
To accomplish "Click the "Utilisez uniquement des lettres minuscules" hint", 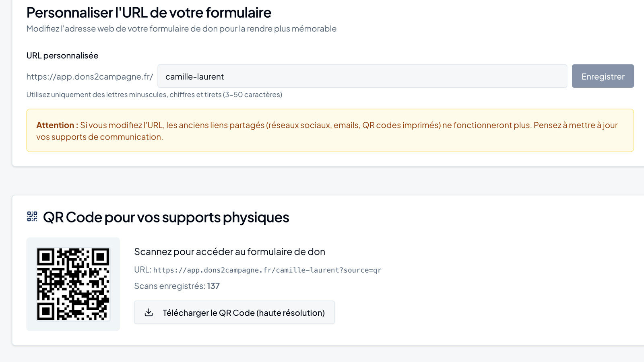I will coord(154,95).
